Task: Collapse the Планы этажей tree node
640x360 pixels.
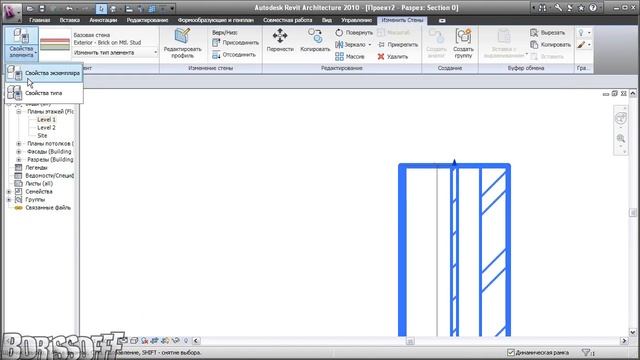Action: [x=19, y=111]
